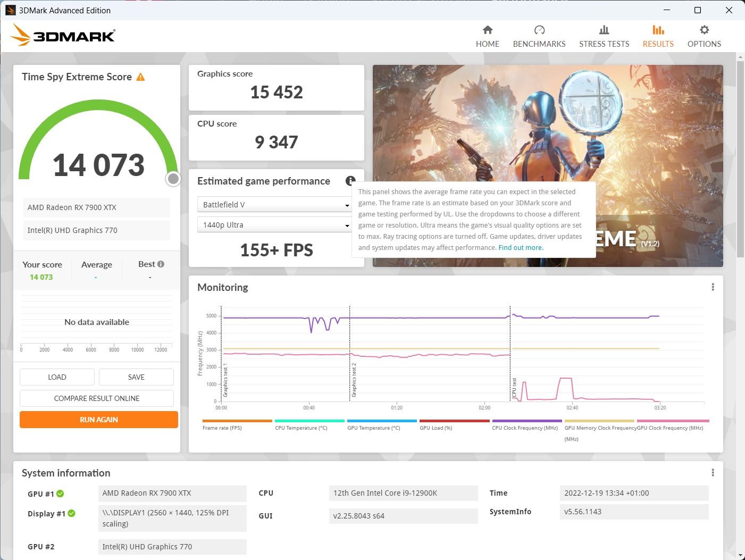This screenshot has height=560, width=745.
Task: Open the Options tab
Action: [x=704, y=37]
